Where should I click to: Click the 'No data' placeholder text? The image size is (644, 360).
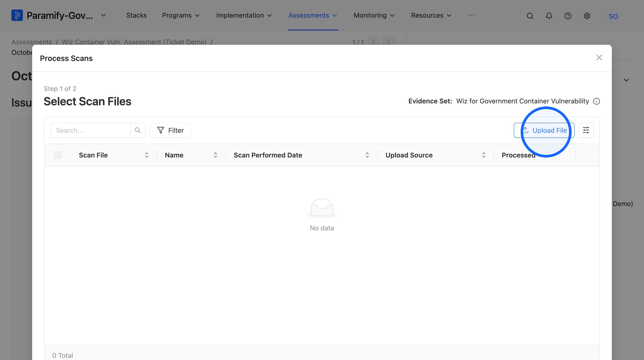point(322,228)
